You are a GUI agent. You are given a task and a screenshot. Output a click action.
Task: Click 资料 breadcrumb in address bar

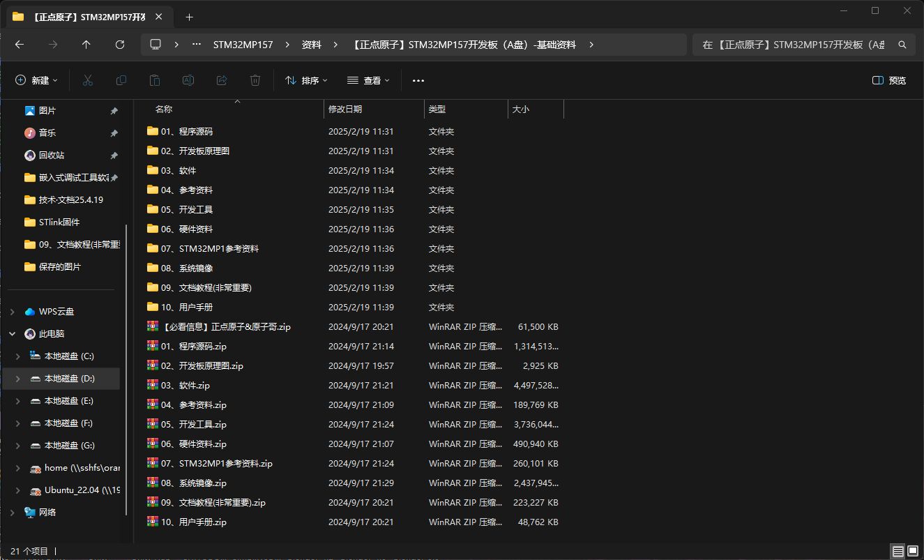point(312,44)
